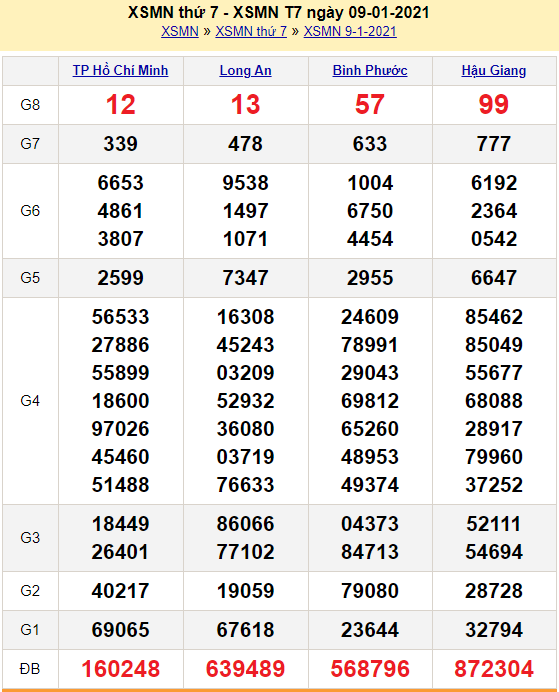Click special prize number 160248
Viewport: 559px width, 692px height.
coord(120,669)
